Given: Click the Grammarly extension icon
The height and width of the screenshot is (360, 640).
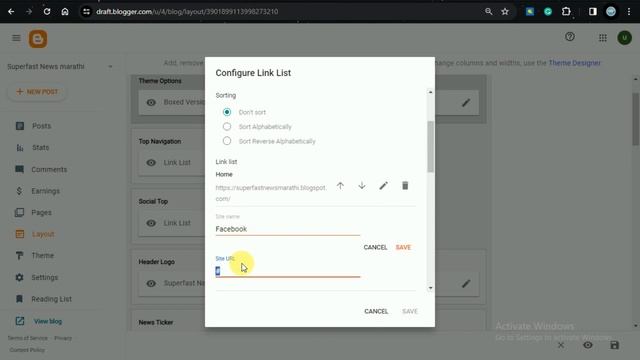Looking at the screenshot, I should tap(548, 12).
